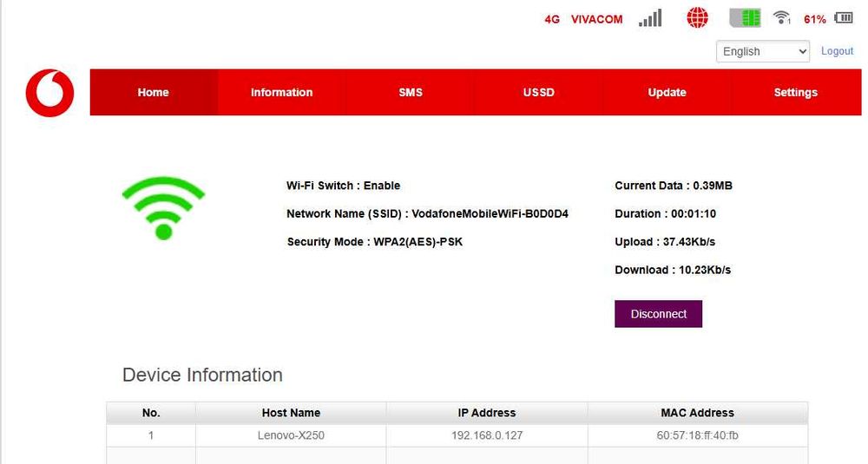Screen dimensions: 868x464
Task: Click the IP Address column header
Action: tap(487, 413)
